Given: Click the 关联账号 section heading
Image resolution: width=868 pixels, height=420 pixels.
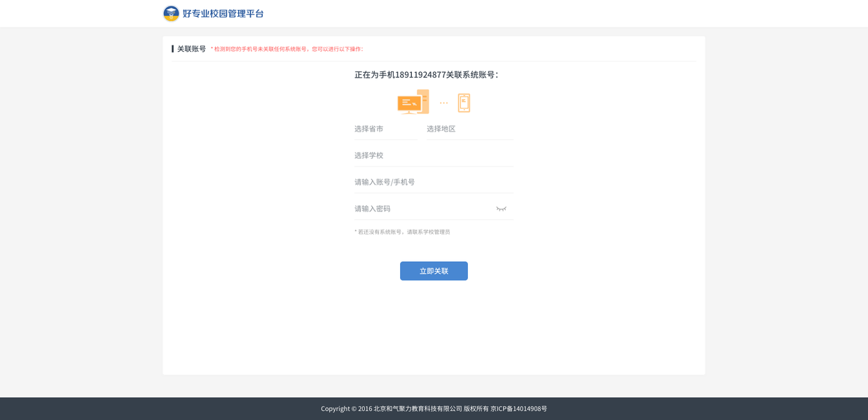Looking at the screenshot, I should point(191,49).
